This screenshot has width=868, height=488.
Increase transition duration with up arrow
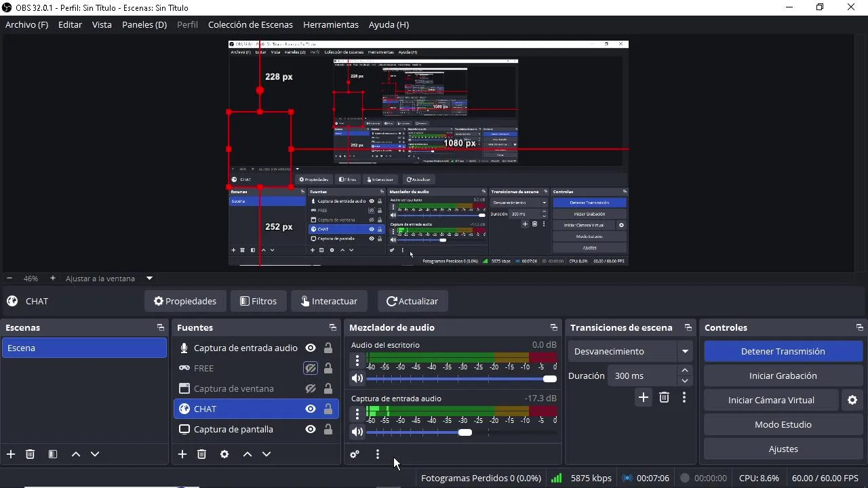[685, 370]
